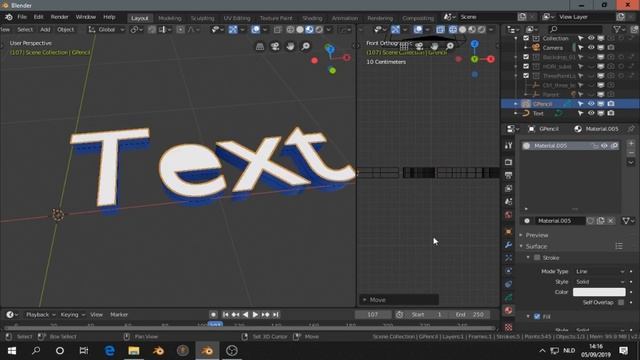Click the Blender logo menu
This screenshot has width=640, height=360.
point(8,17)
